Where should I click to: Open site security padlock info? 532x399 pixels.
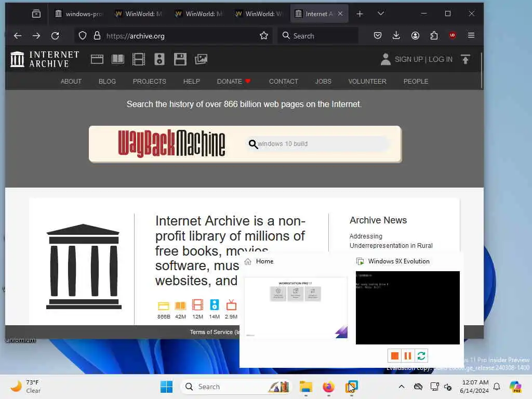pyautogui.click(x=97, y=36)
